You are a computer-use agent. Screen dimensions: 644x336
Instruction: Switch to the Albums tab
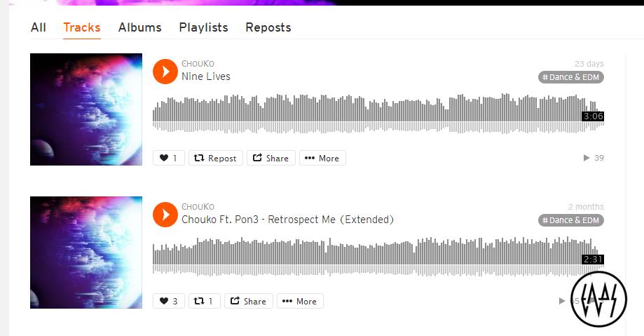point(139,27)
